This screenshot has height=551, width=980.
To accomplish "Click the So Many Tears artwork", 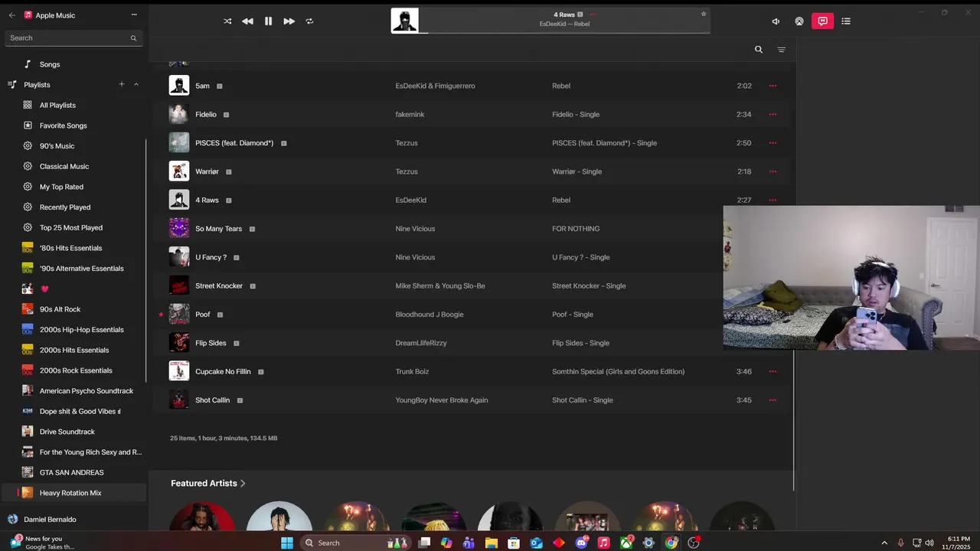I will 179,229.
